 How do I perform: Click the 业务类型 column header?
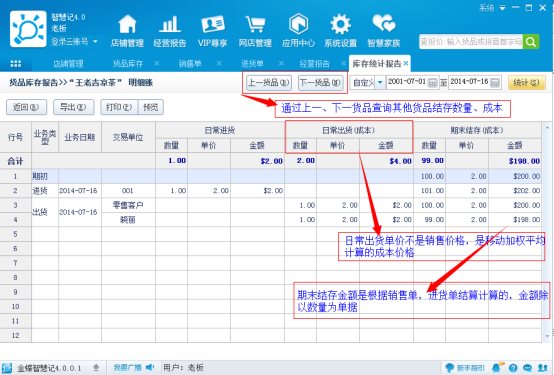pos(45,137)
